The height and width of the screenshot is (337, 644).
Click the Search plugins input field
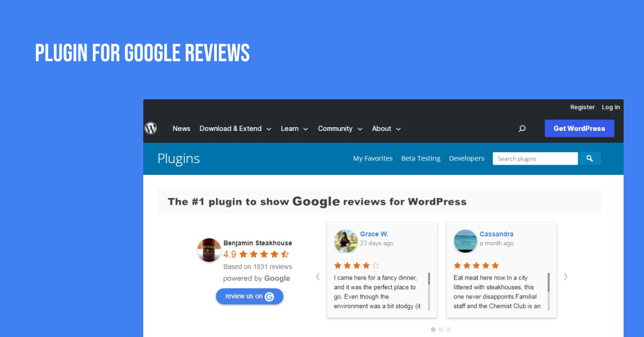pyautogui.click(x=535, y=158)
